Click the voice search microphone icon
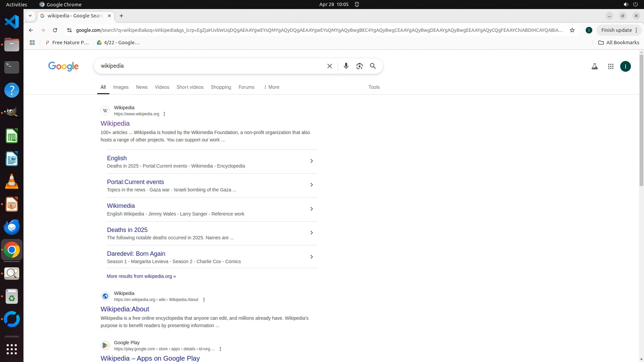The height and width of the screenshot is (362, 644). click(346, 66)
